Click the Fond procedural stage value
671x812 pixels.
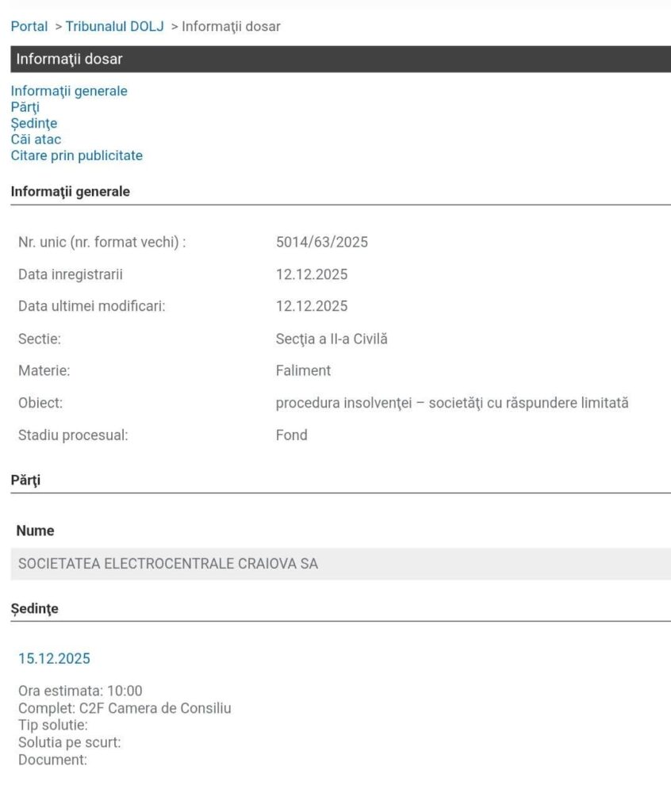(x=291, y=435)
